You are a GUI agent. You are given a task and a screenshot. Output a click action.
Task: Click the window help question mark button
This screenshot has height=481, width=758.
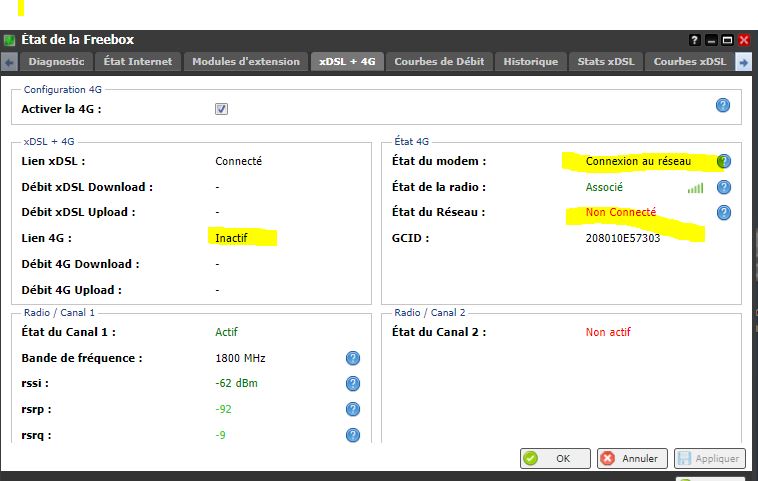click(695, 40)
